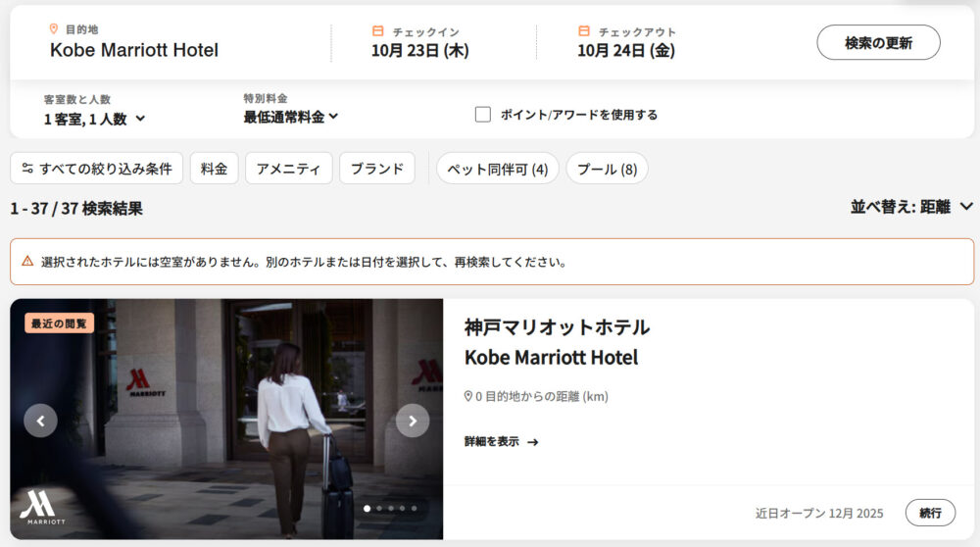980x547 pixels.
Task: Click the warning triangle alert icon
Action: click(27, 262)
